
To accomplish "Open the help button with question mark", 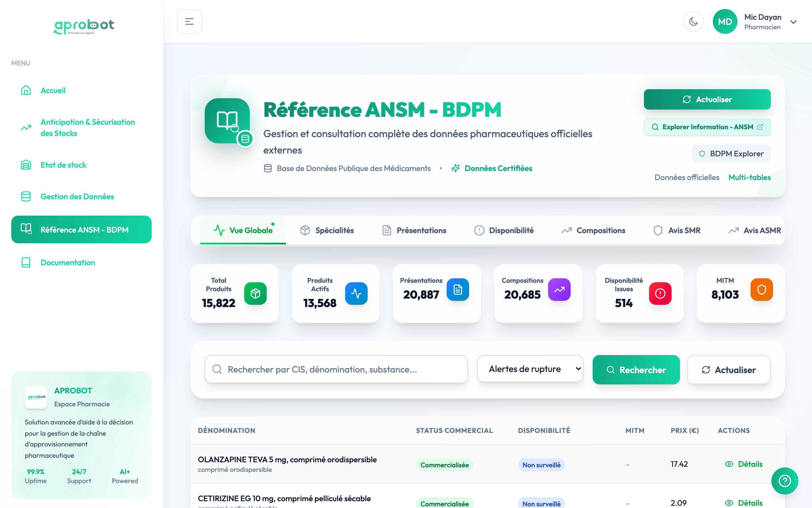I will [x=784, y=481].
